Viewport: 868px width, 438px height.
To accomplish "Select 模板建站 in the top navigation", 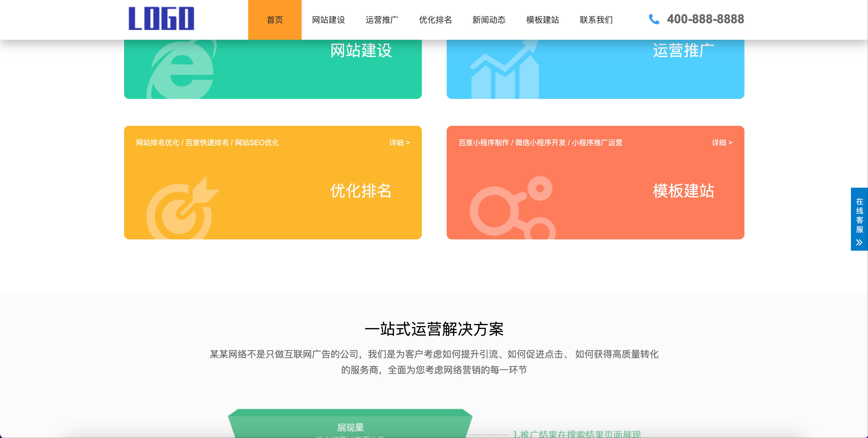I will [x=543, y=20].
